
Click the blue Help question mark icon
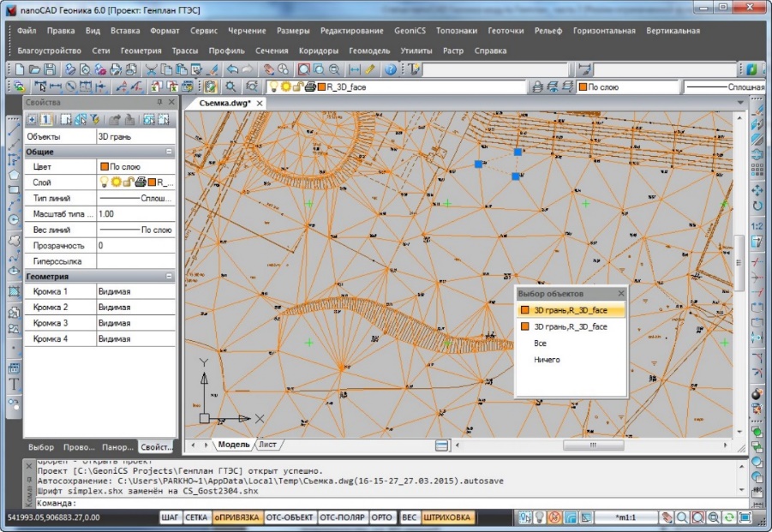pyautogui.click(x=391, y=69)
